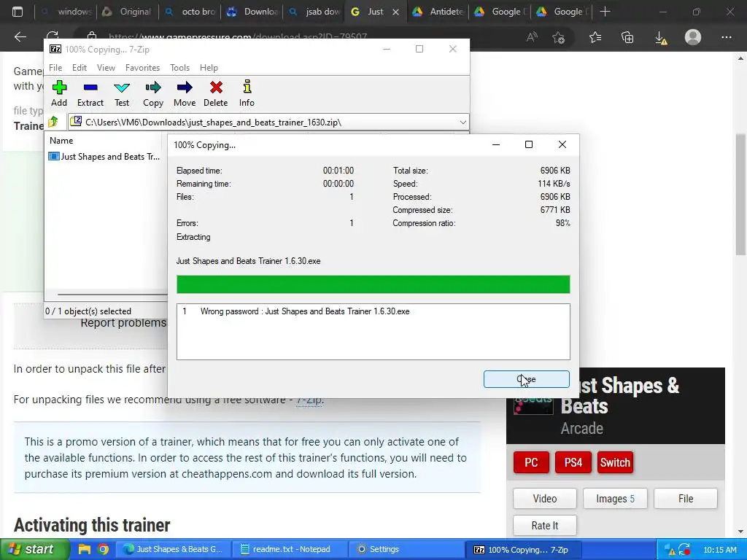Click the Wrong password error message line
747x560 pixels.
pyautogui.click(x=304, y=311)
